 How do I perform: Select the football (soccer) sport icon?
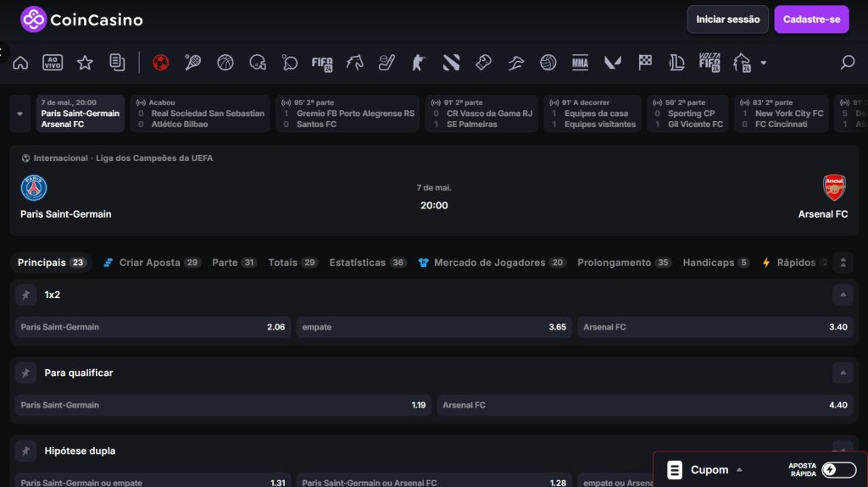[x=160, y=63]
